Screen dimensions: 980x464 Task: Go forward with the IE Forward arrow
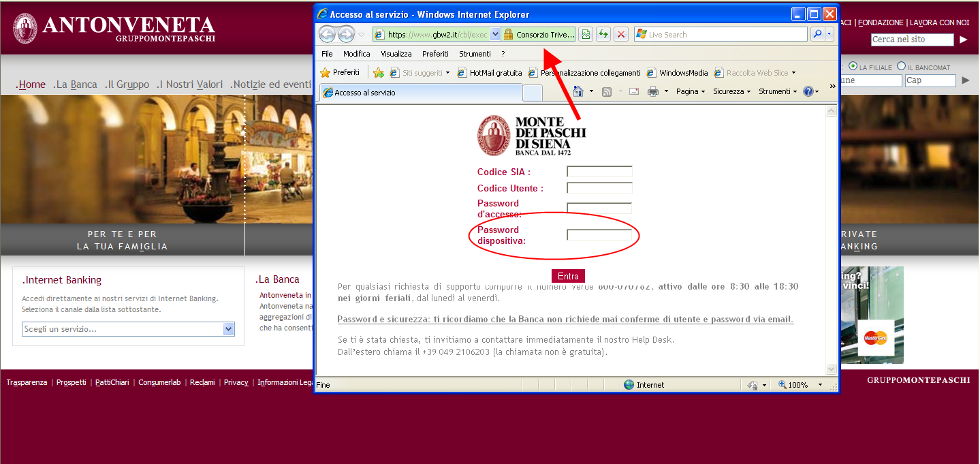tap(347, 34)
